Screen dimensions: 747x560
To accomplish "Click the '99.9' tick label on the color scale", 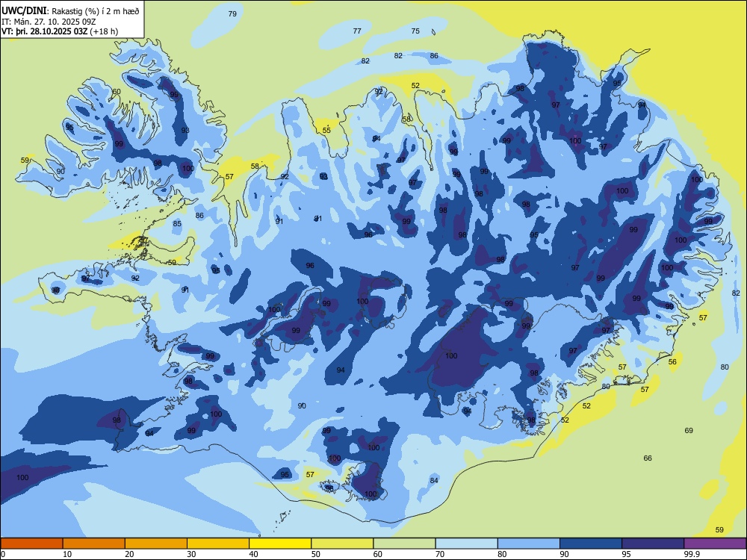I will click(692, 554).
